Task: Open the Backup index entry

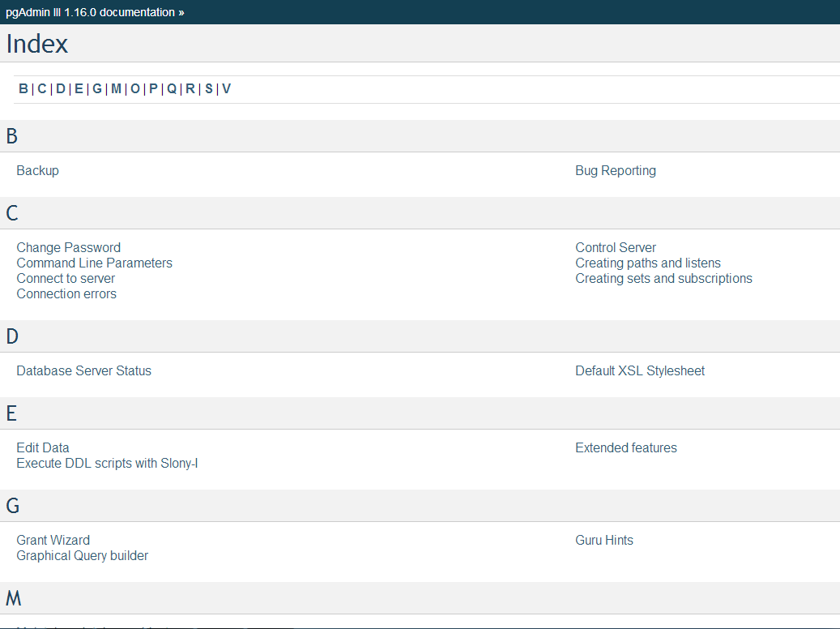Action: coord(37,171)
